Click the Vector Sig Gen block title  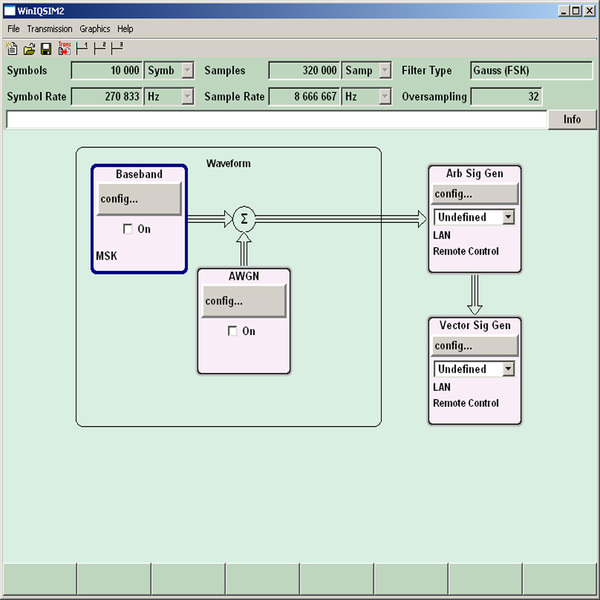(x=475, y=325)
